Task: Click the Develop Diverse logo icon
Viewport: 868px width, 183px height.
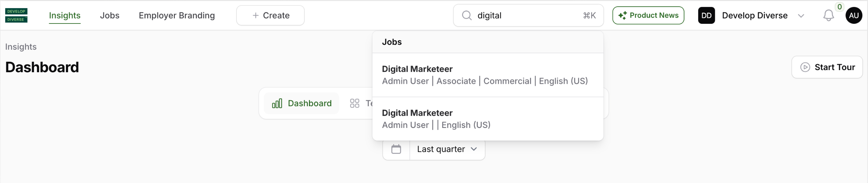Action: click(16, 15)
